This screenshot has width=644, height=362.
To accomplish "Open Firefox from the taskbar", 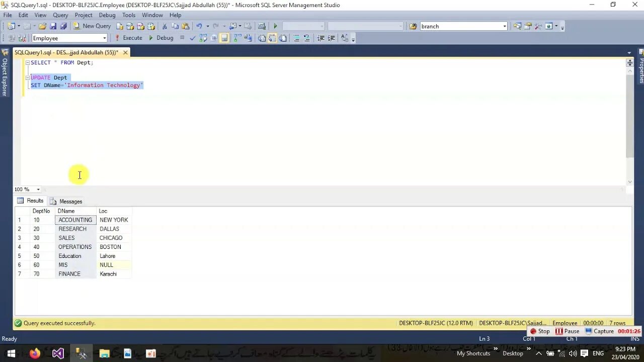I will (x=35, y=353).
